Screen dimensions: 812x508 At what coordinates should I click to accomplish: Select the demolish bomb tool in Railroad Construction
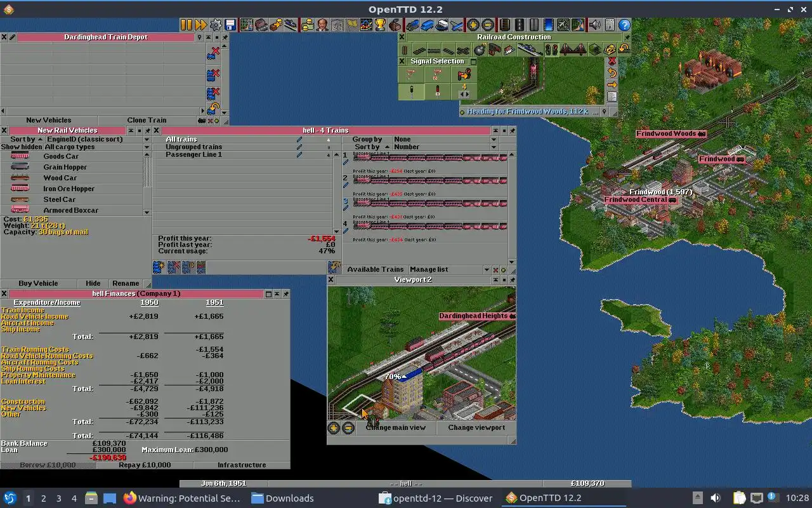pyautogui.click(x=479, y=50)
